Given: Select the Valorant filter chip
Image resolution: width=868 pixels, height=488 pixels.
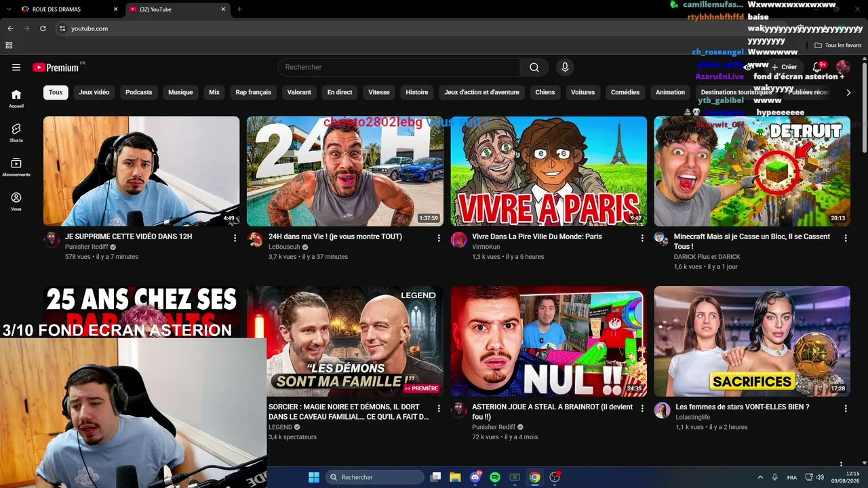Looking at the screenshot, I should click(x=299, y=92).
